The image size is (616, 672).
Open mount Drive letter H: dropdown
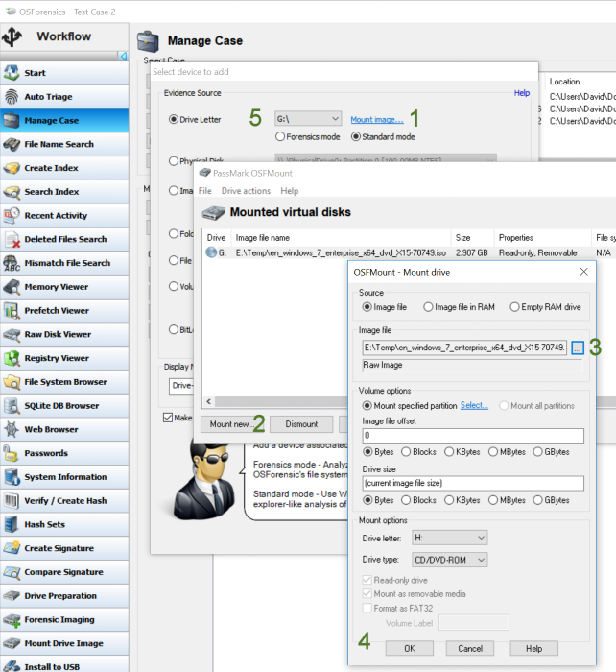tap(449, 538)
